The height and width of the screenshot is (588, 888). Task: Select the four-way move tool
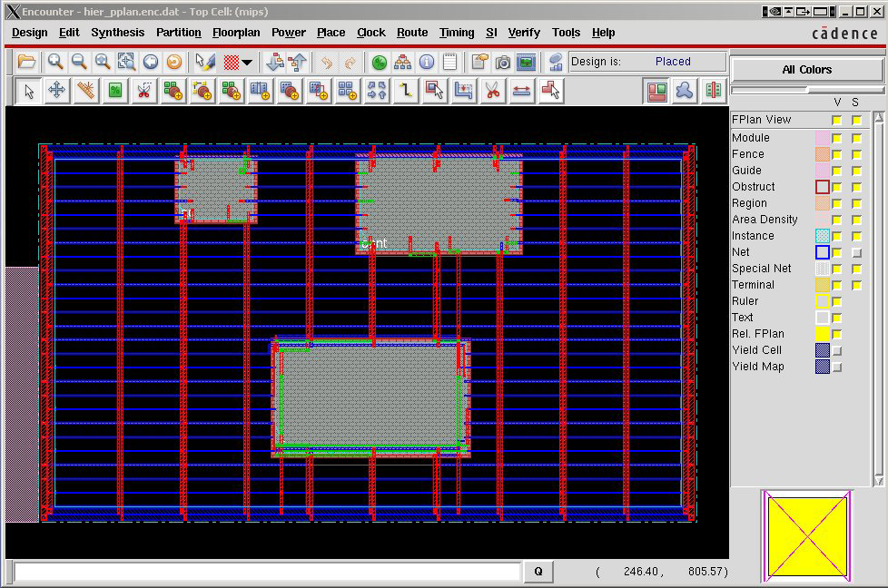coord(56,91)
